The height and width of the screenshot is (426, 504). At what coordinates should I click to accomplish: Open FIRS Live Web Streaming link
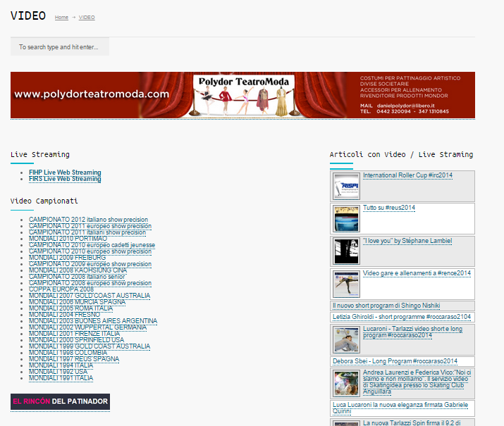coord(65,179)
